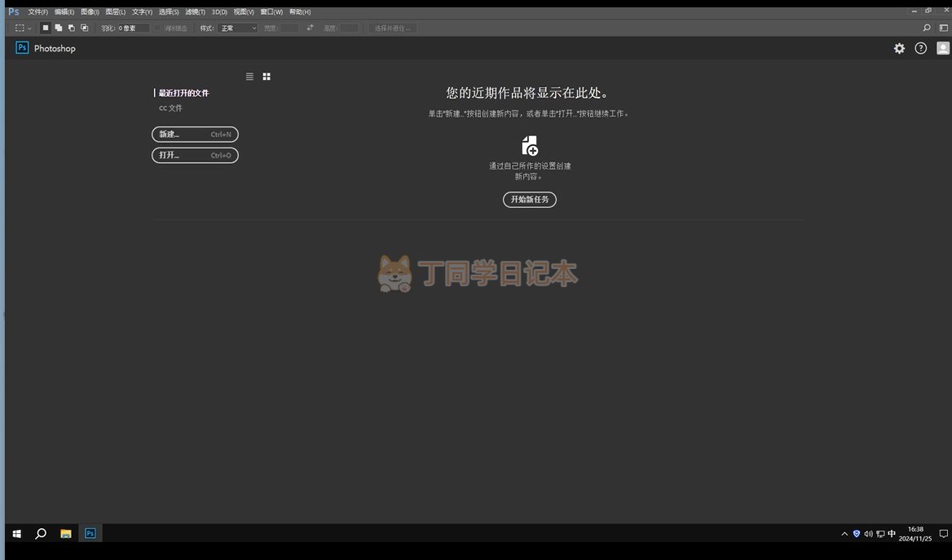This screenshot has width=952, height=560.
Task: Open settings gear on start screen
Action: [x=899, y=49]
